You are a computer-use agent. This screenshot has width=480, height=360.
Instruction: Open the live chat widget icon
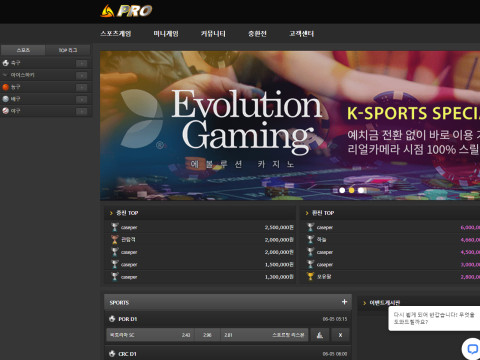(472, 349)
